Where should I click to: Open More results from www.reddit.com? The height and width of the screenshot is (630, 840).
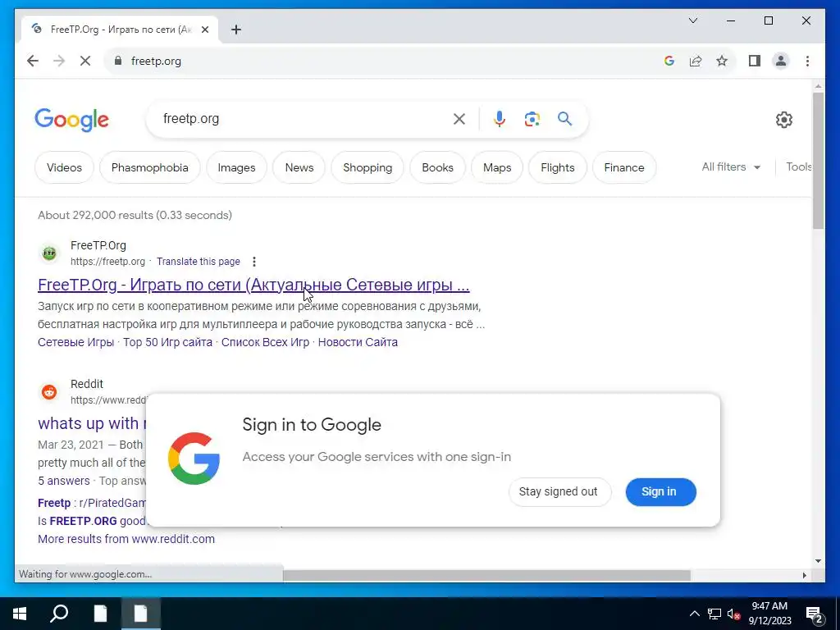[x=126, y=539]
